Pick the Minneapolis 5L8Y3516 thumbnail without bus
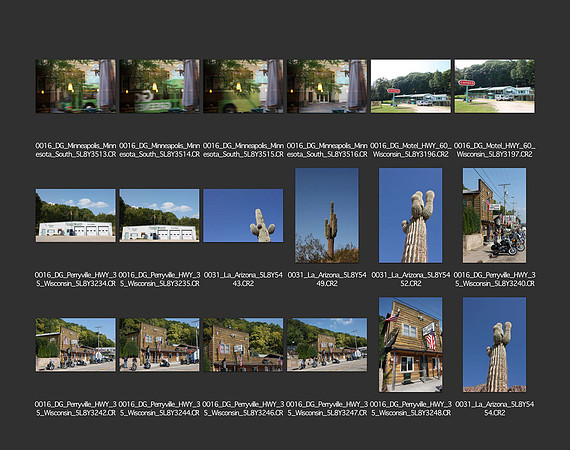 tap(327, 87)
